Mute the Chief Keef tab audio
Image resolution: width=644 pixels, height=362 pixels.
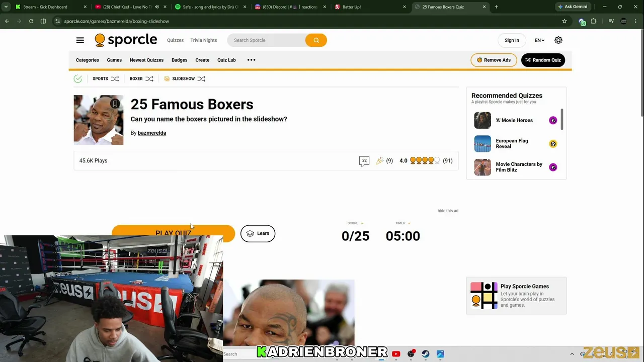pos(157,7)
